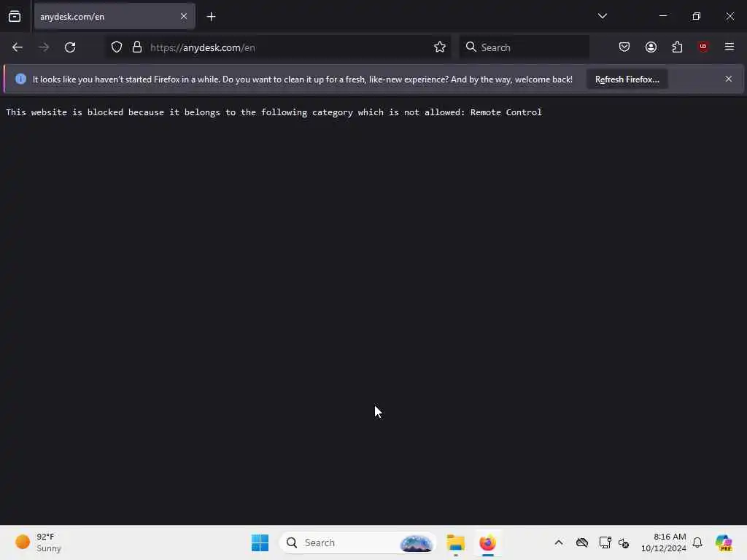
Task: Open the Extensions puzzle icon
Action: pos(677,47)
